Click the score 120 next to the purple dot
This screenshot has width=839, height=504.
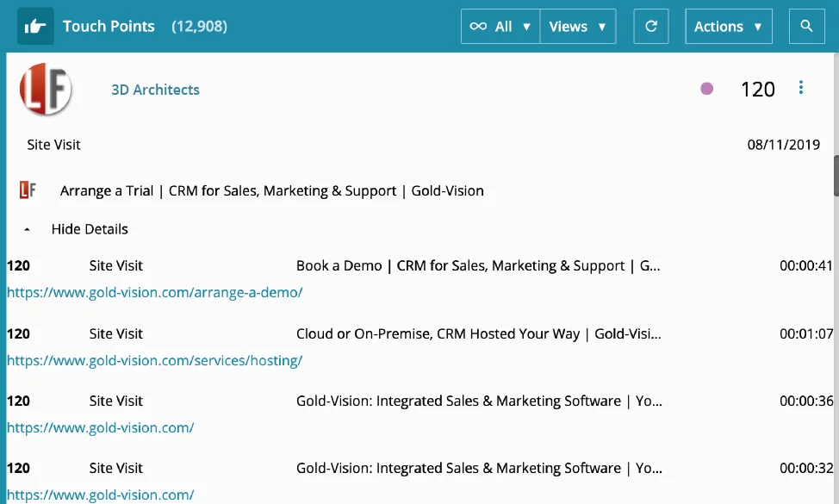(758, 90)
